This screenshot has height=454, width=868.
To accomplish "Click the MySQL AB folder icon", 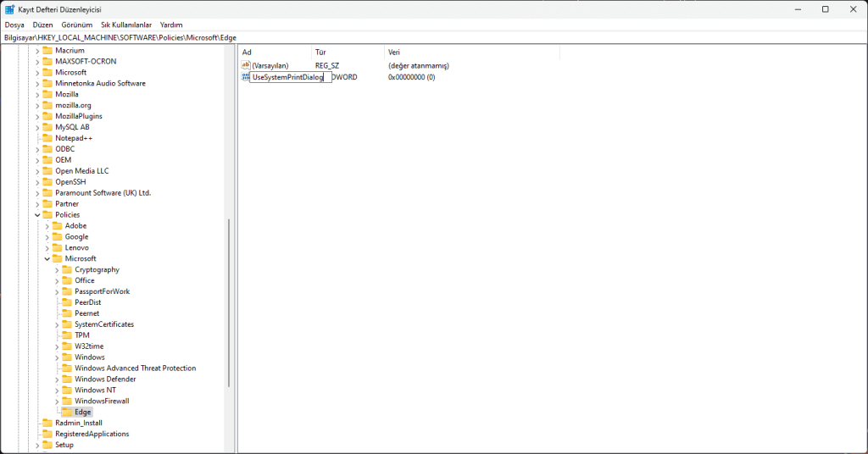I will 47,127.
